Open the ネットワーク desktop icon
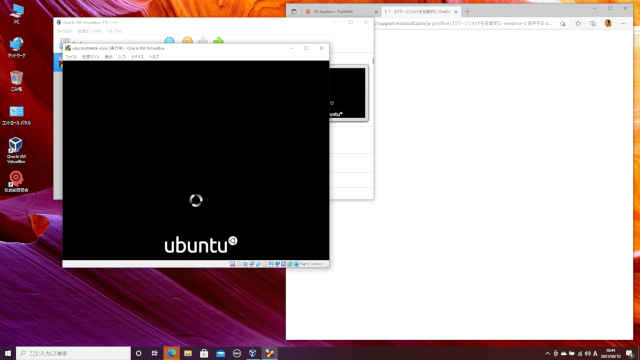 17,47
